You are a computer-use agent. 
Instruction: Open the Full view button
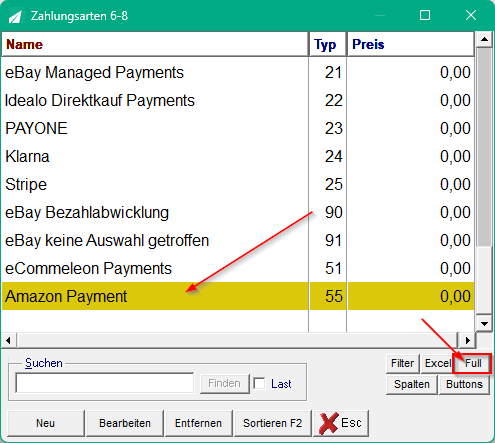coord(472,363)
